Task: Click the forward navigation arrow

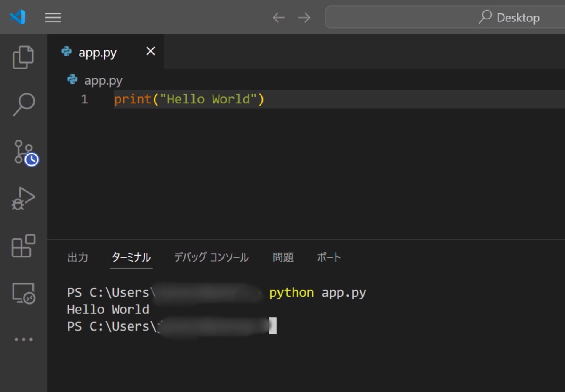Action: click(x=304, y=17)
